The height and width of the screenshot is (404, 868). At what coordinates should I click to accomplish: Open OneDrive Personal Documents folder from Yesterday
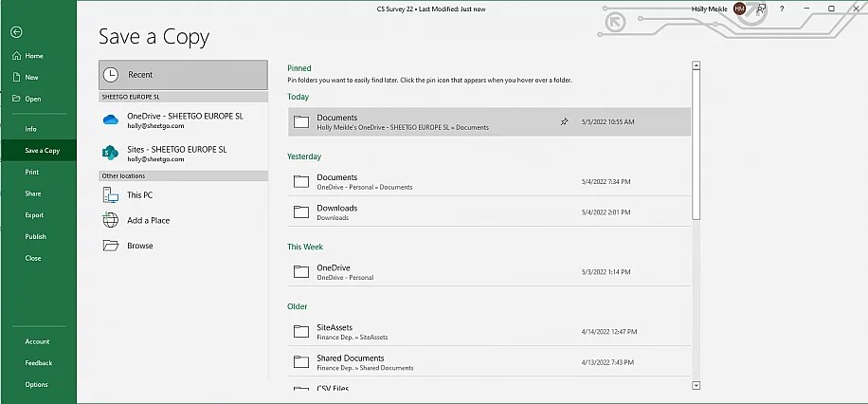point(489,181)
